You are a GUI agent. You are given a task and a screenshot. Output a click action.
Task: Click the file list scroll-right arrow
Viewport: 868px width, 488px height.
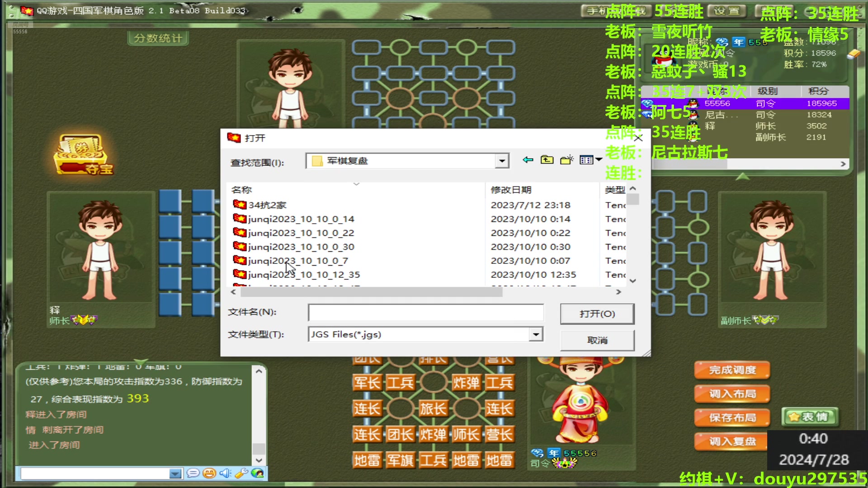pos(618,292)
